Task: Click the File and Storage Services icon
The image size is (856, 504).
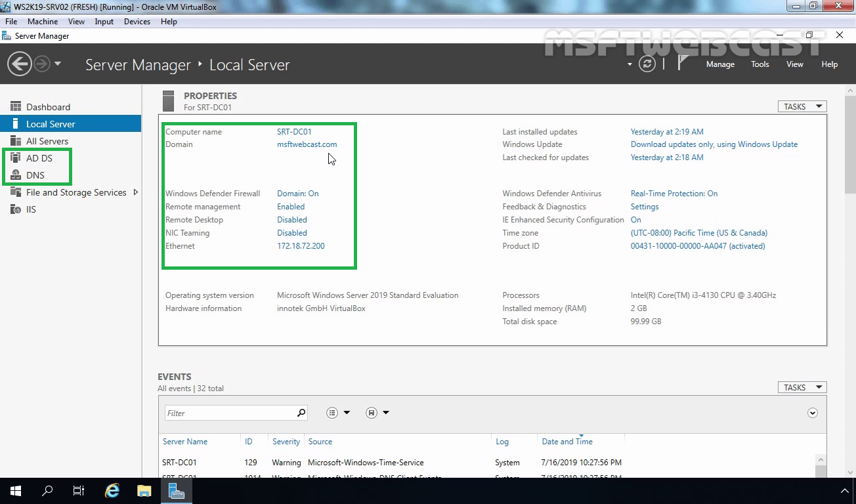Action: coord(16,192)
